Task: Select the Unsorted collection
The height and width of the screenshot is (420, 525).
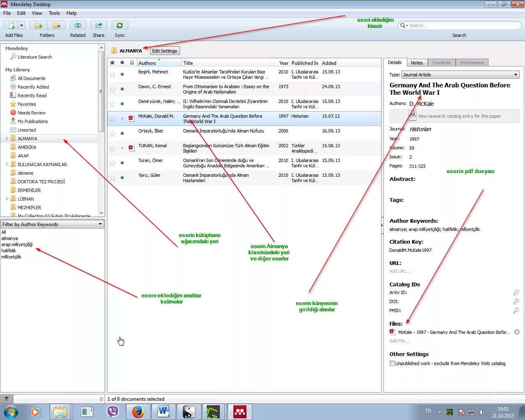Action: coord(27,130)
